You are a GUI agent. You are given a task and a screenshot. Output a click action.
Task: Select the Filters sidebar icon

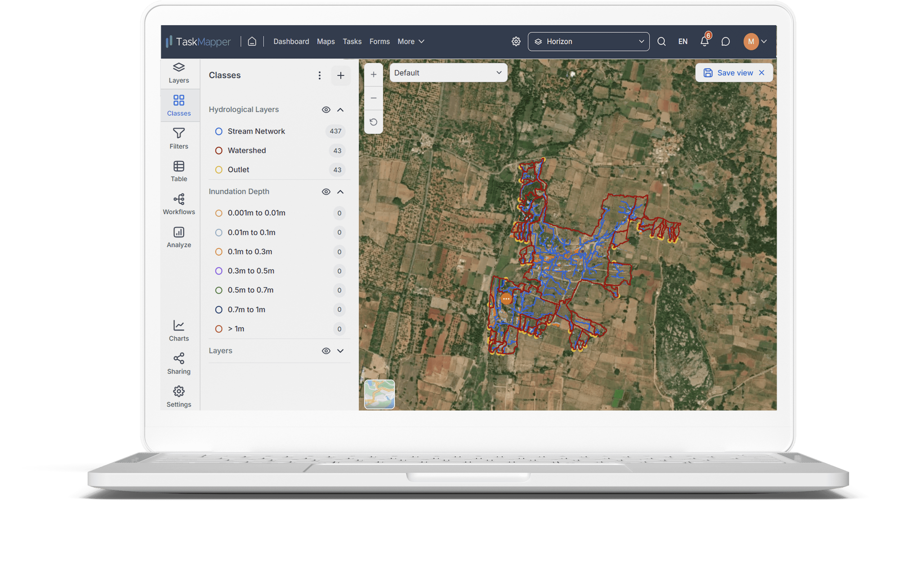[179, 139]
